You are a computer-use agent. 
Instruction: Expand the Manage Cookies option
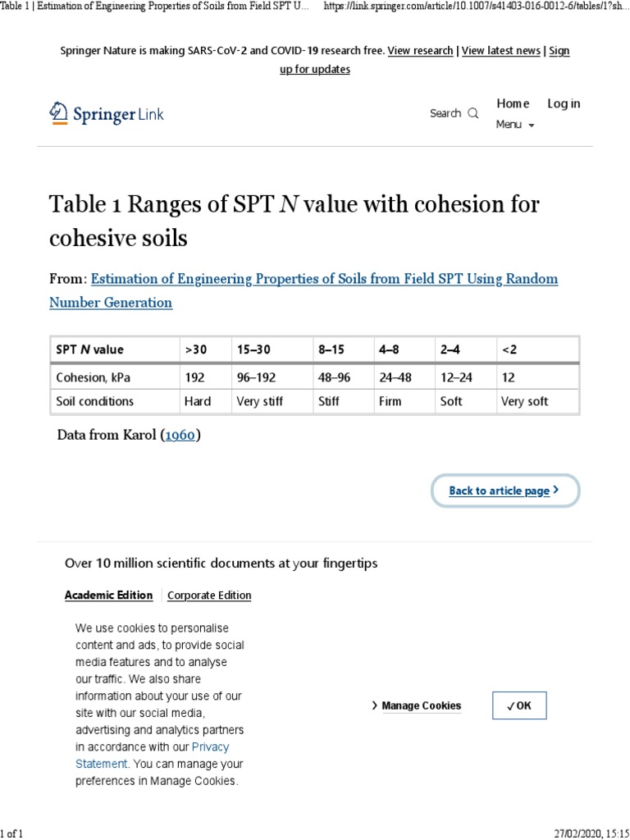417,705
